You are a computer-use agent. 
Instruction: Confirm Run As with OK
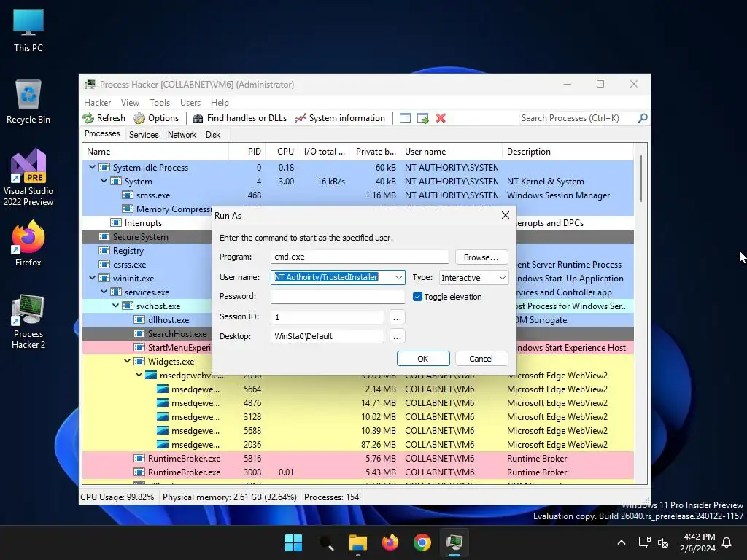pos(423,359)
